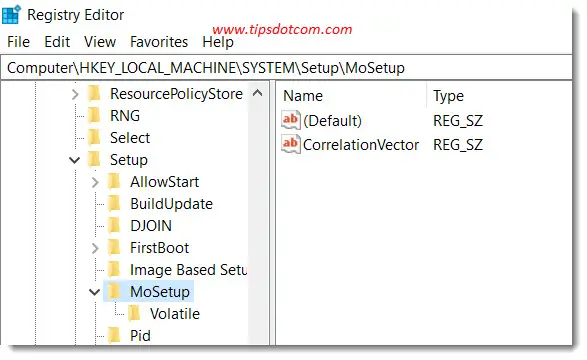This screenshot has height=360, width=587.
Task: Click the (Default) string value icon
Action: [x=291, y=120]
